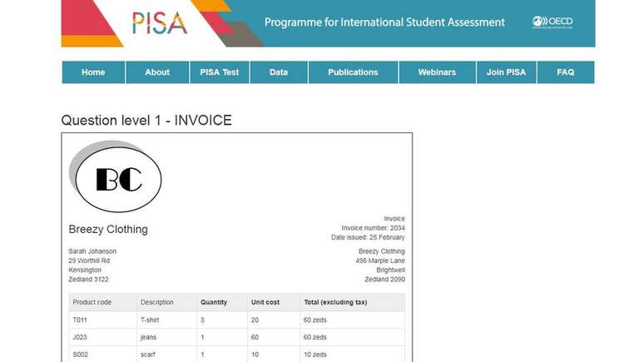Click the OECD logo in the banner
This screenshot has height=362, width=644.
click(x=552, y=22)
